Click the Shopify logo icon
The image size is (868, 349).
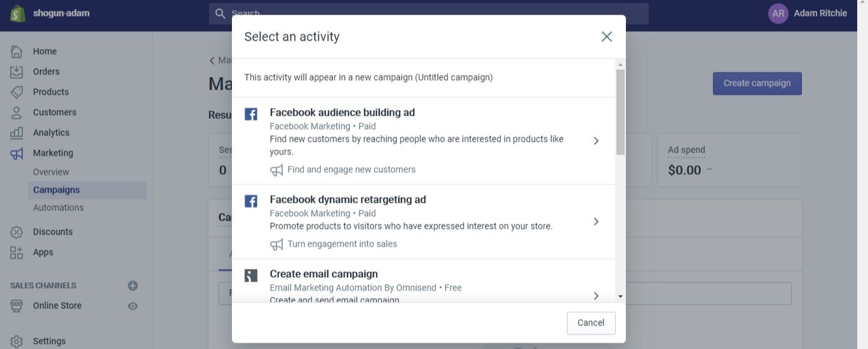[18, 13]
